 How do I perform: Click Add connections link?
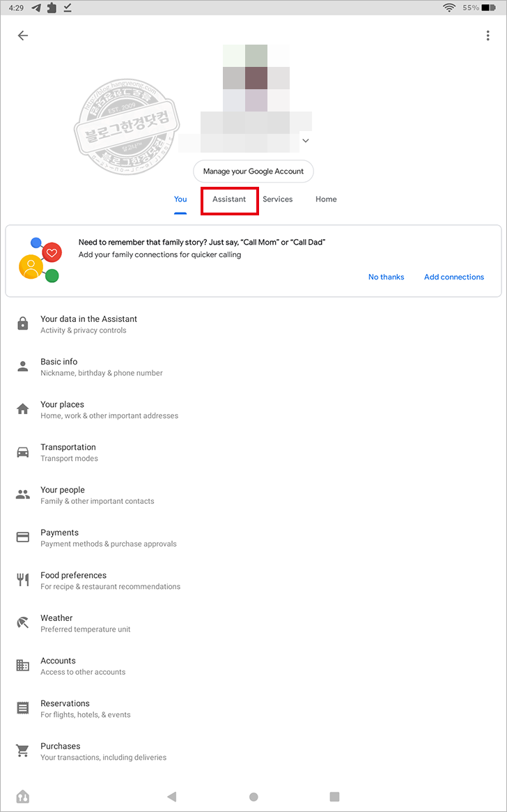(453, 277)
